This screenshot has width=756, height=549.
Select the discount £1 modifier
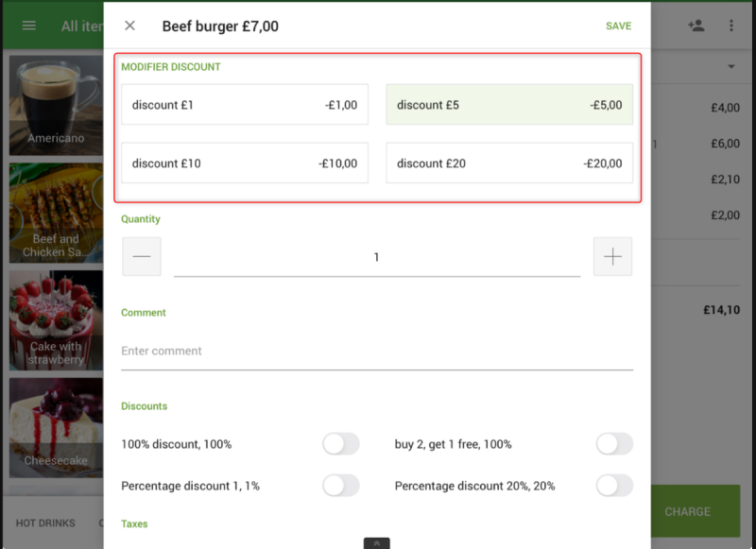point(245,105)
